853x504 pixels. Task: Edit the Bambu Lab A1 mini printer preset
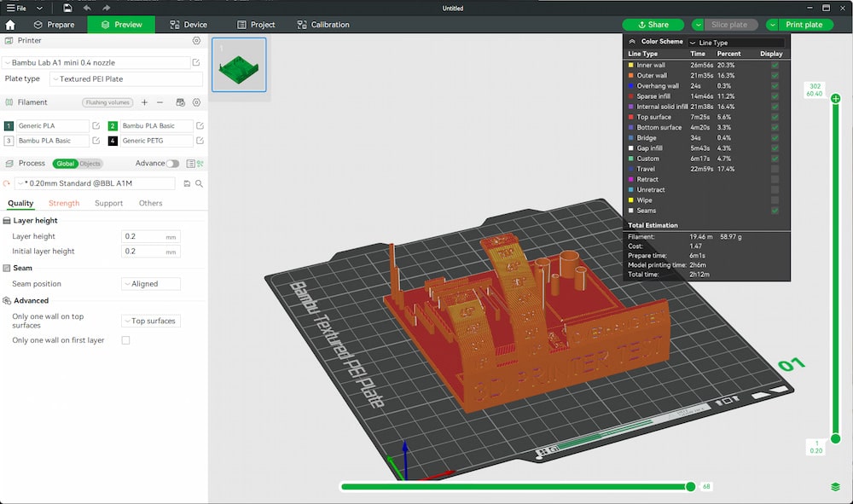coord(196,62)
